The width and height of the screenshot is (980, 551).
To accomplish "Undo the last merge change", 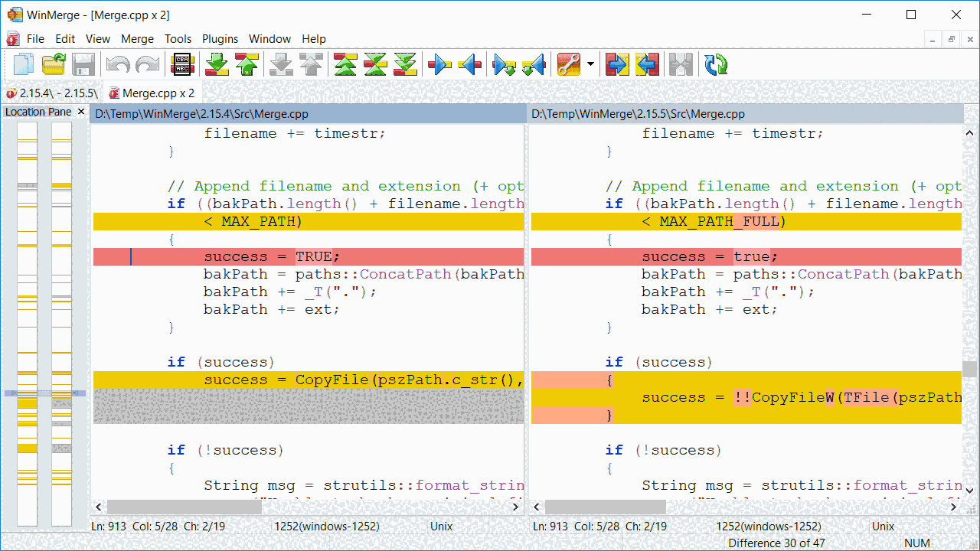I will 116,64.
